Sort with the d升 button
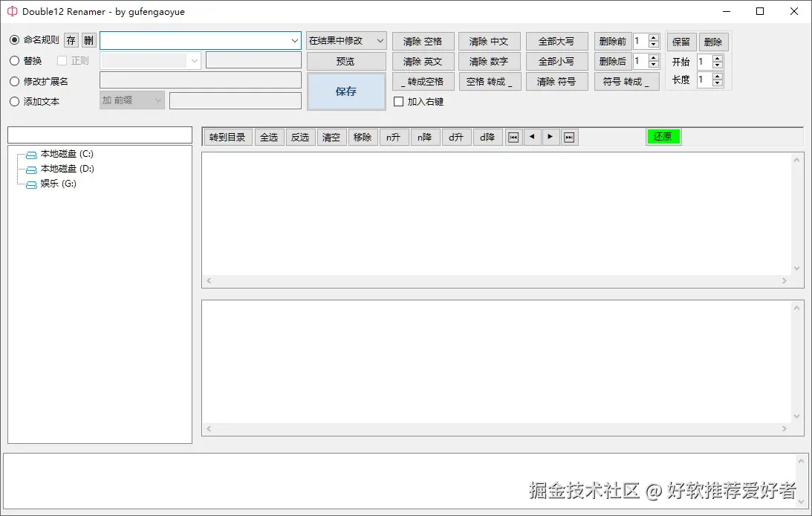Screen dimensions: 812x516 455,138
